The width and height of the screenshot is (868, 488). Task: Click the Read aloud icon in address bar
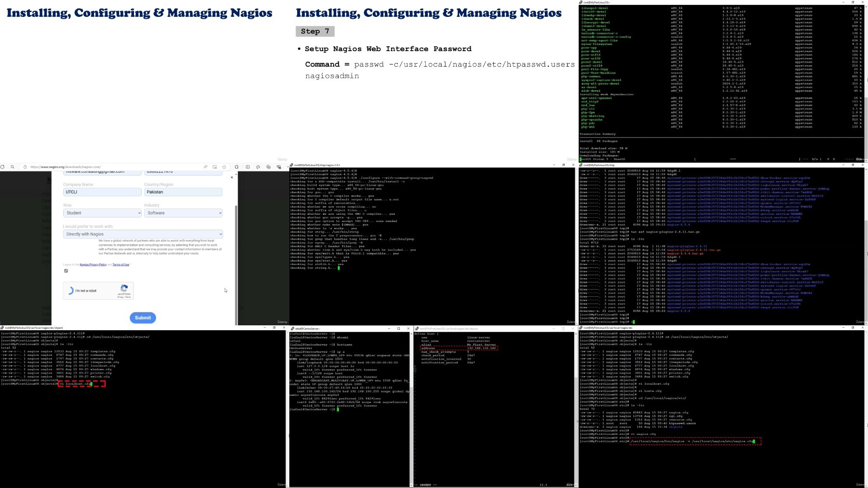[205, 167]
